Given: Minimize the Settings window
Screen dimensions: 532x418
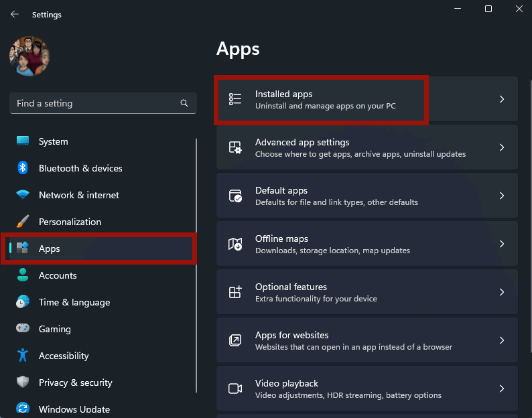Looking at the screenshot, I should pyautogui.click(x=458, y=9).
